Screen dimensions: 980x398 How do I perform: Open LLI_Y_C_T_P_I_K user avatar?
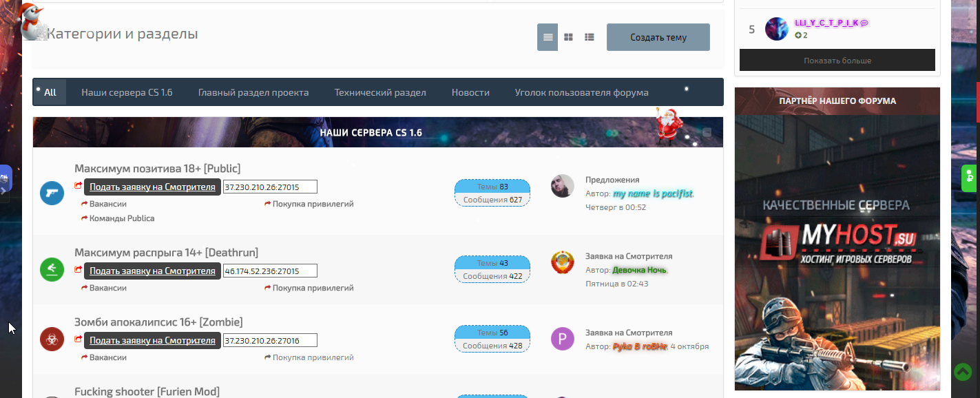pyautogui.click(x=777, y=29)
